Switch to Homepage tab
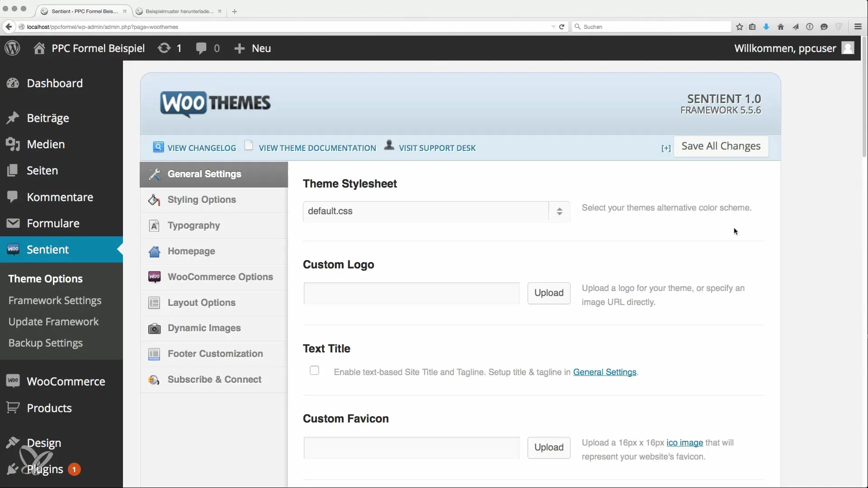 214,251
